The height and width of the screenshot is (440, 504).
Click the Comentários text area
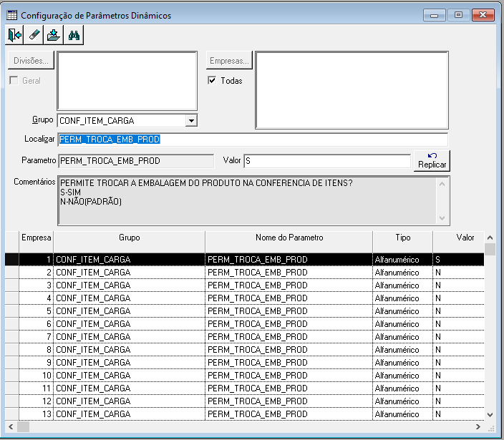click(x=248, y=201)
